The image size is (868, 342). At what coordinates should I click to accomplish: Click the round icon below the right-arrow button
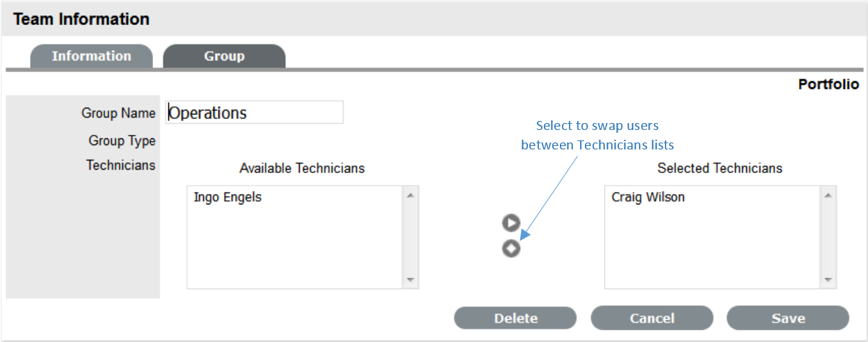511,248
